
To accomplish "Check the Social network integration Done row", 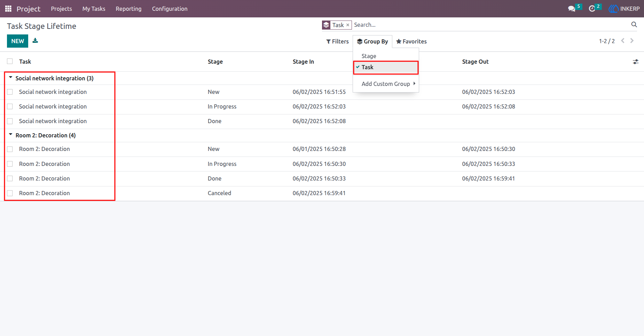I will [x=10, y=121].
